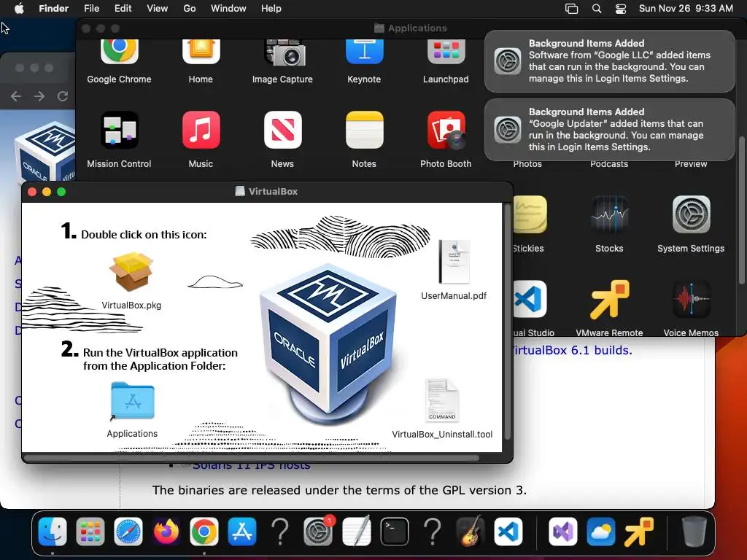
Task: Launch Firefox from the Dock
Action: 166,532
